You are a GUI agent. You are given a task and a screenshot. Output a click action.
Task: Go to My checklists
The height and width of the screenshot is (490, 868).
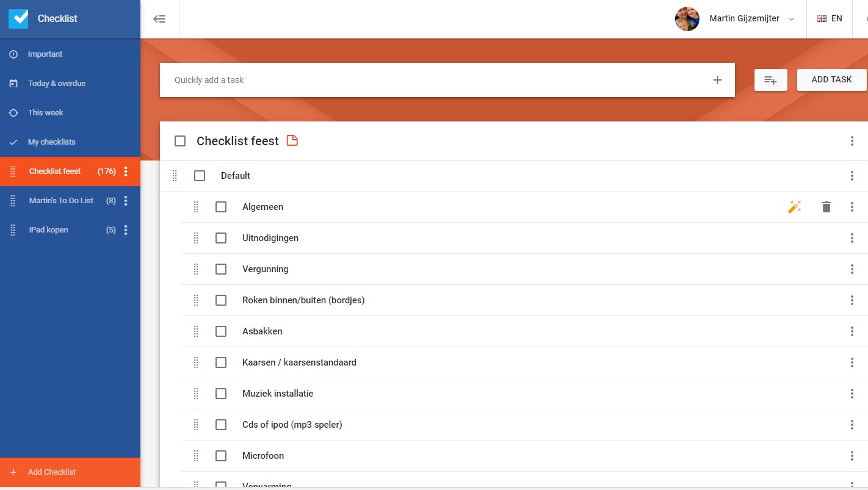[x=70, y=142]
